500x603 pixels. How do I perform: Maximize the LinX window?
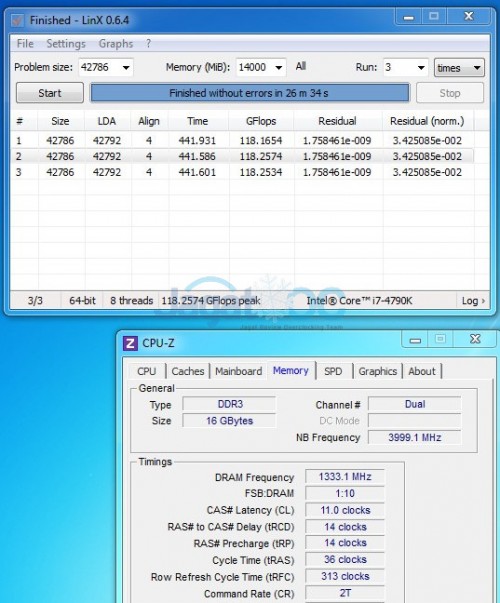point(434,17)
